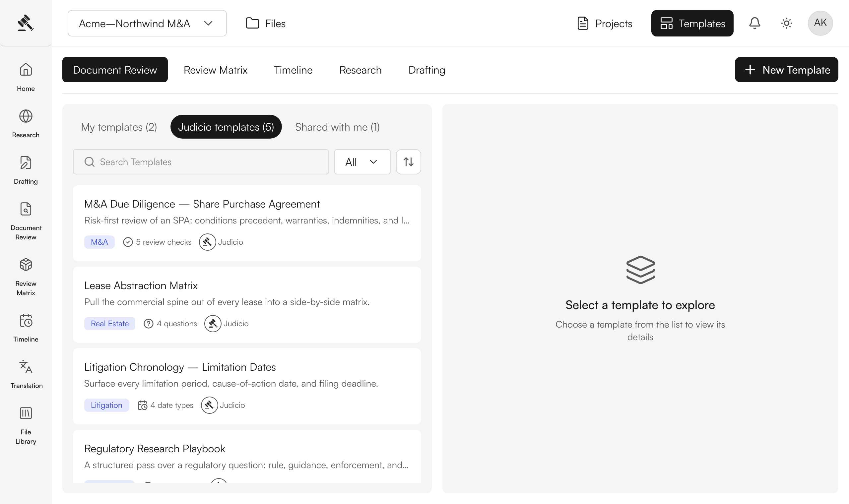Viewport: 849px width, 504px height.
Task: Switch to the Review Matrix tab
Action: 215,70
